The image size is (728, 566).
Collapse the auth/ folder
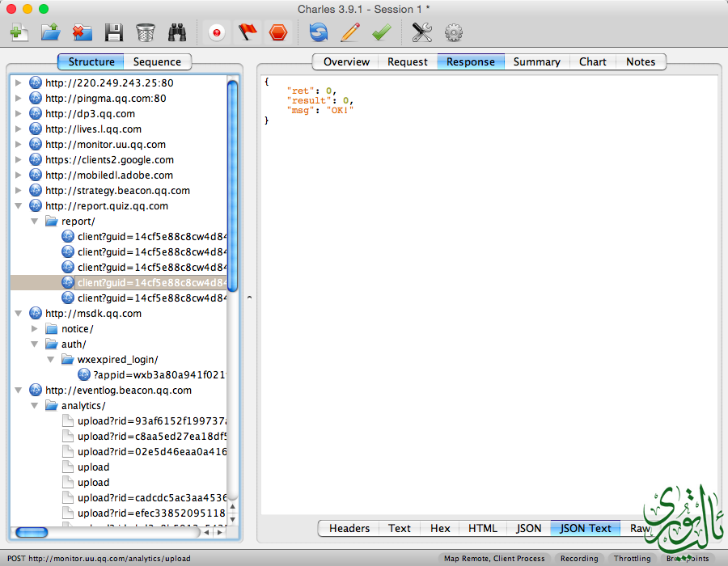click(x=34, y=344)
